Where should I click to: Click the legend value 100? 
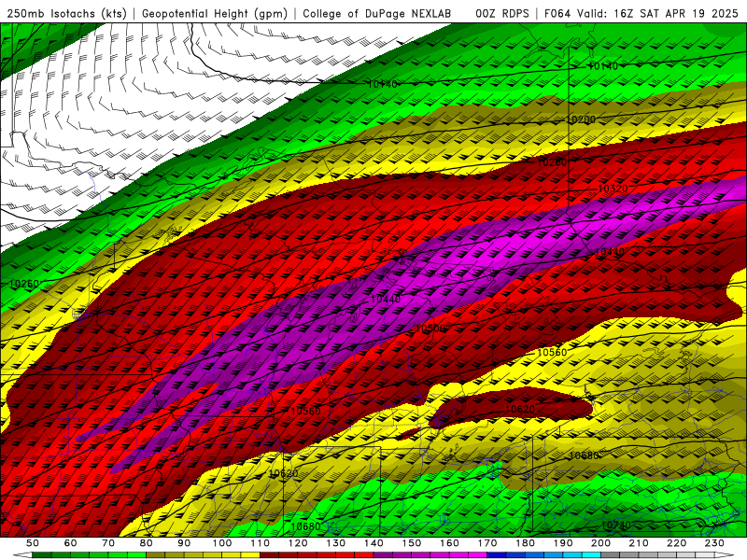point(222,543)
